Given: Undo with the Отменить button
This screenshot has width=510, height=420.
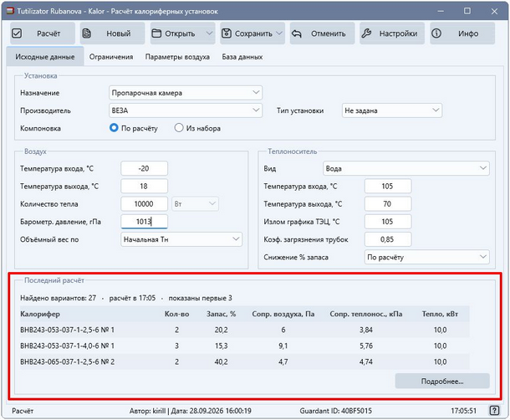Looking at the screenshot, I should [323, 33].
